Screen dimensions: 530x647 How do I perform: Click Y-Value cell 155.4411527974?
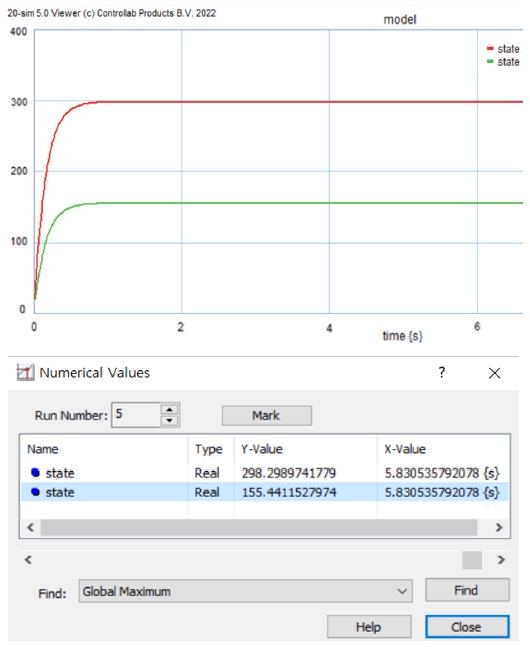coord(289,492)
